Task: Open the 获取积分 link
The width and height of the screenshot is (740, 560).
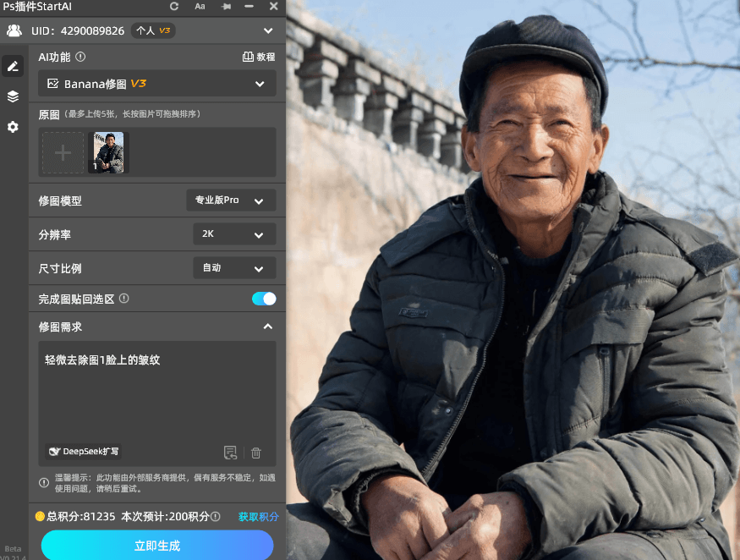Action: [260, 516]
